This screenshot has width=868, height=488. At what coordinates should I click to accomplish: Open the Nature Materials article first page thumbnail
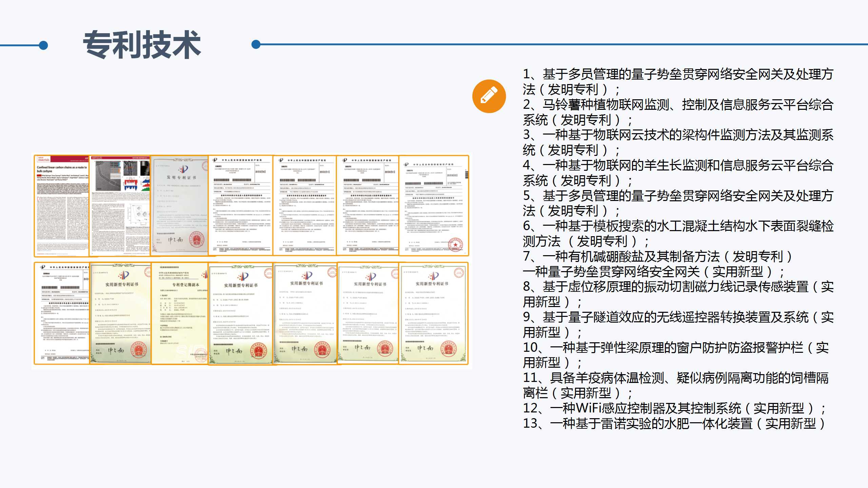[62, 206]
